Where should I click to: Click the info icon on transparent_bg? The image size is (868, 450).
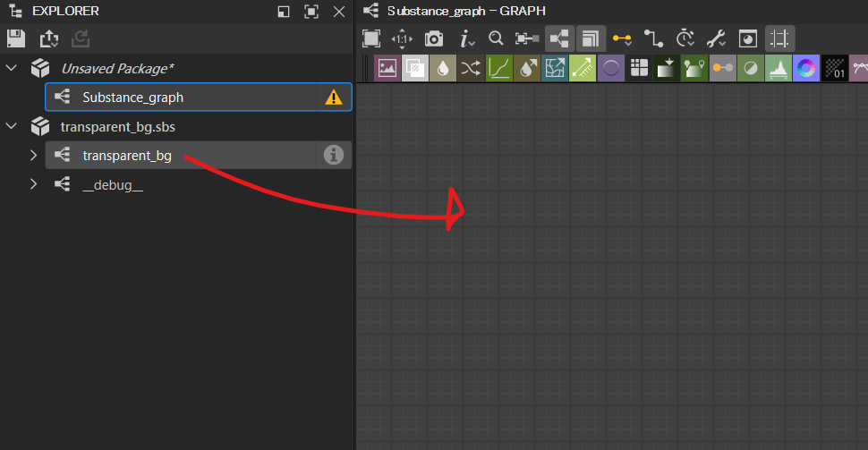[334, 156]
